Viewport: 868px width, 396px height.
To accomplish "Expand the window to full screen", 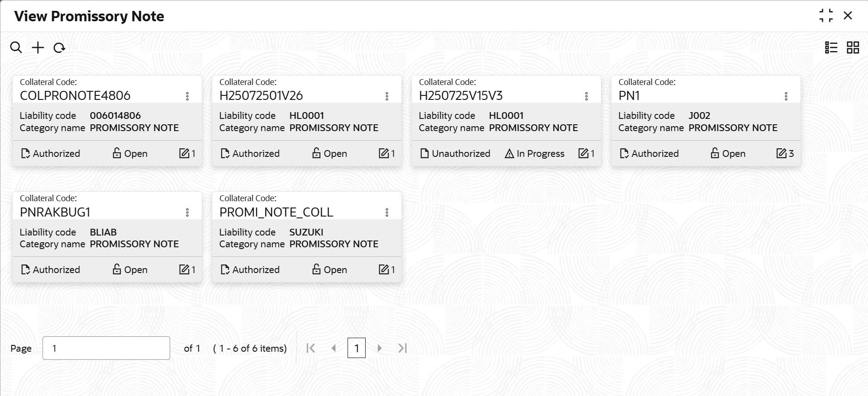I will click(x=827, y=15).
